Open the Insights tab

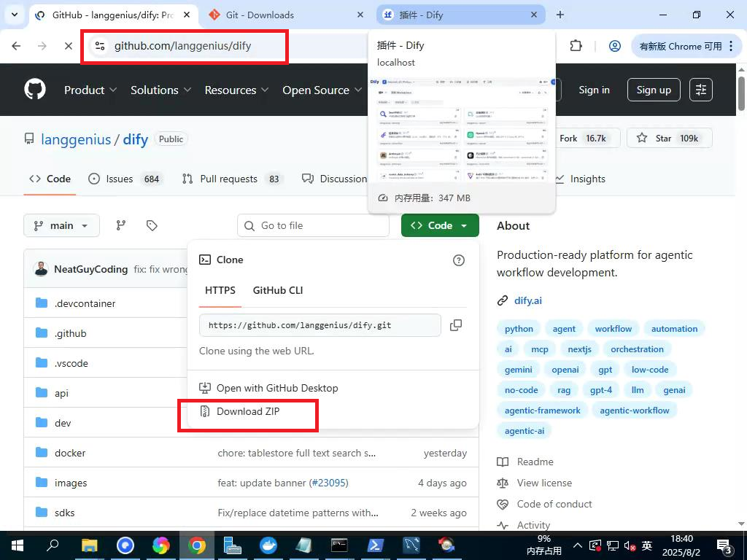pos(580,179)
